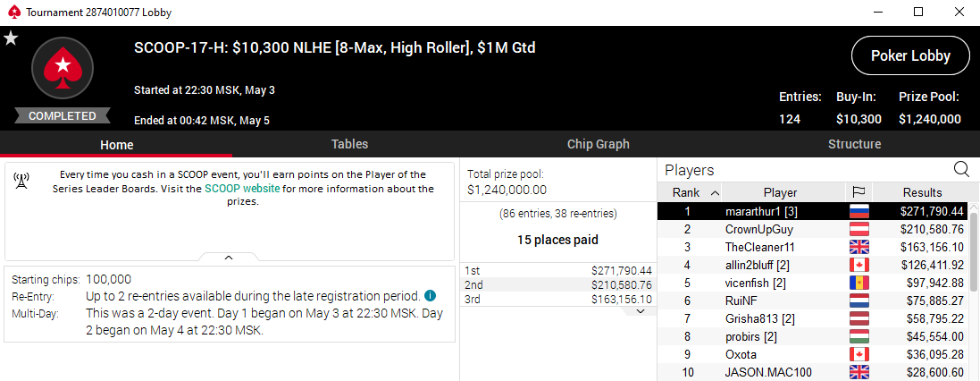This screenshot has width=980, height=381.
Task: Return to the Poker Lobby
Action: 910,56
